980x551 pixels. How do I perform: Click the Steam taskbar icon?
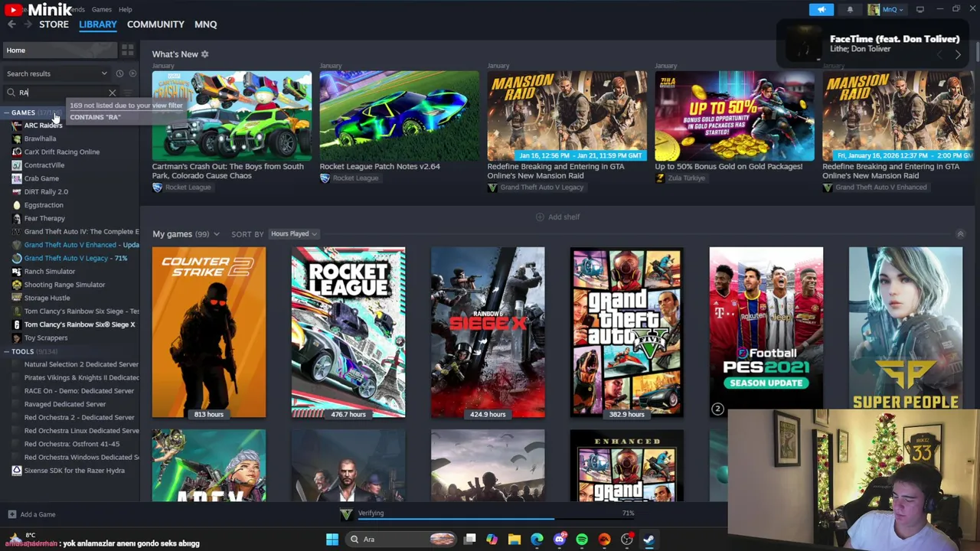point(649,540)
